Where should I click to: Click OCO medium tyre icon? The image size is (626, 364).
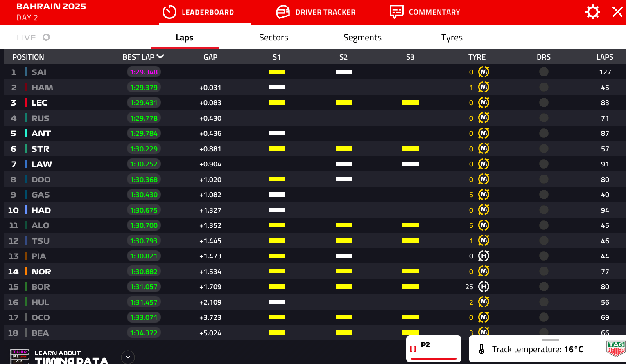pyautogui.click(x=484, y=317)
